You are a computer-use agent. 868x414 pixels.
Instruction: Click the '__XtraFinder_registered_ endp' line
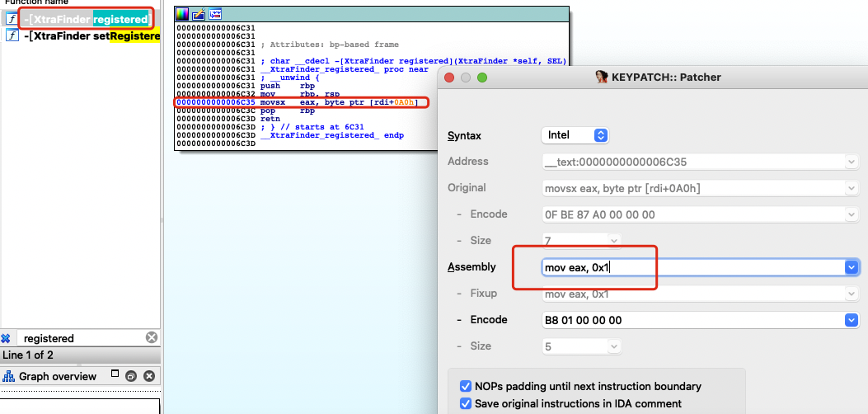331,135
